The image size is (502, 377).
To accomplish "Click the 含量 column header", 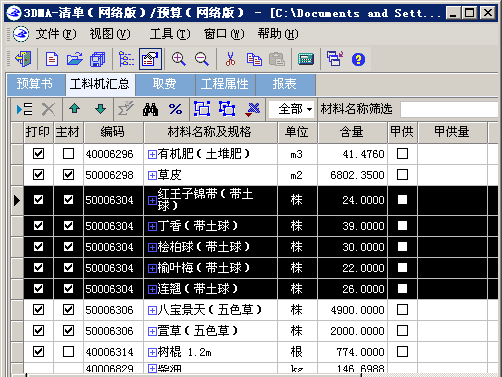I will coord(352,132).
